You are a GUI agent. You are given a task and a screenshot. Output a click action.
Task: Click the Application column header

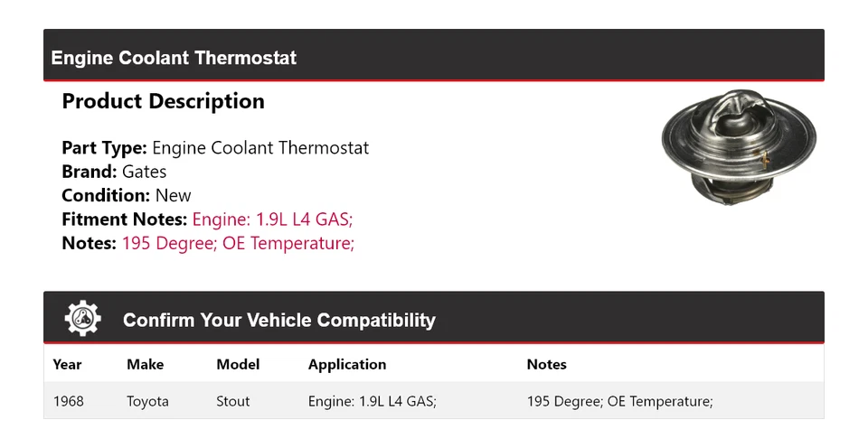[x=347, y=365]
